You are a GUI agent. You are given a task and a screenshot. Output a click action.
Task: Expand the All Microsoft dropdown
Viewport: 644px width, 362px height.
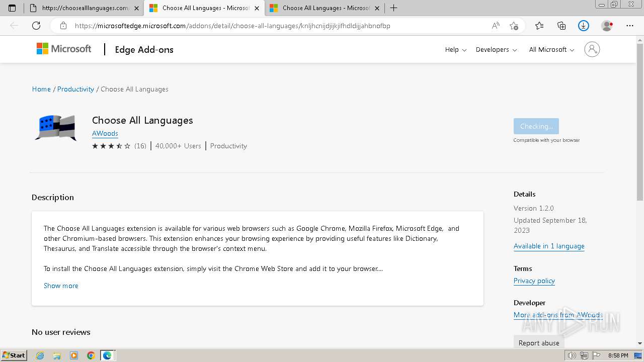click(551, 49)
